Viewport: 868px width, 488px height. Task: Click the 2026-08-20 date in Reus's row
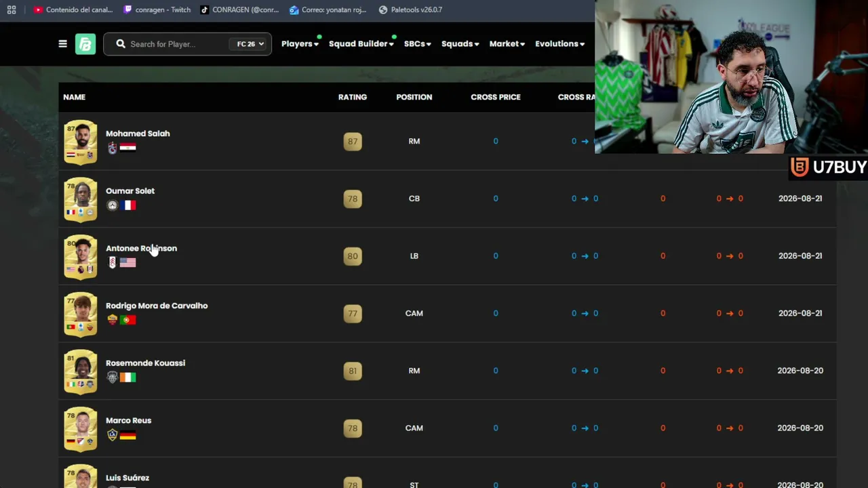(800, 428)
